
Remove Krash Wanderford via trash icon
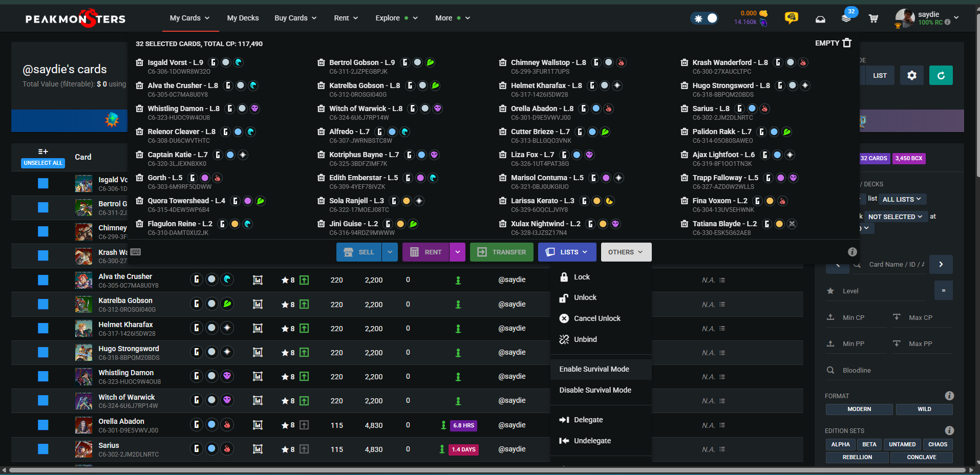click(685, 62)
